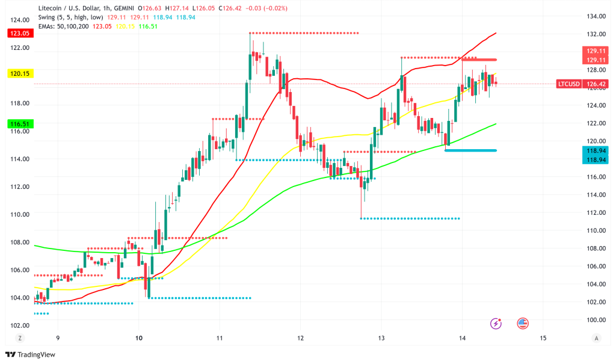Click the solid cyan swing low support line

(470, 150)
